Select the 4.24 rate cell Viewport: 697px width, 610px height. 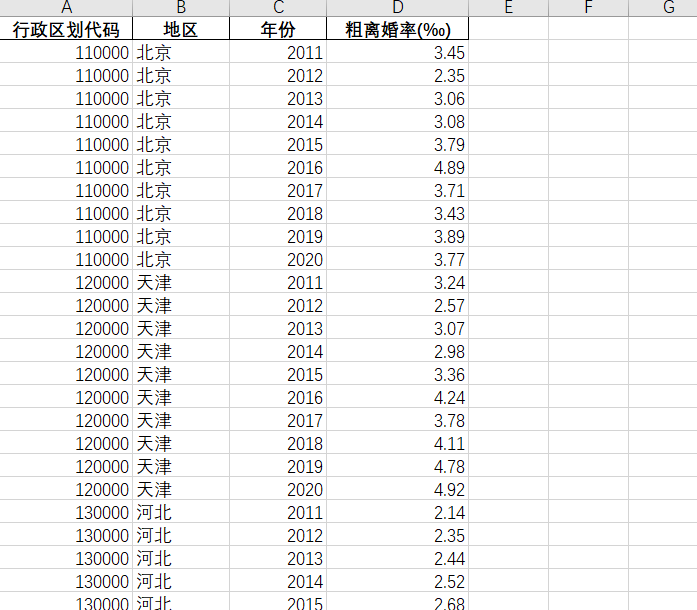point(397,398)
